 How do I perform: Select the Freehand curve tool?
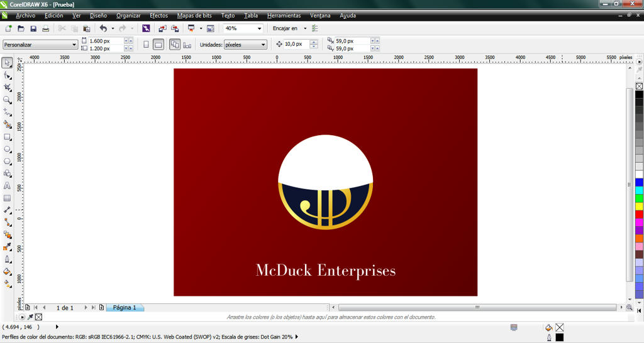click(x=7, y=112)
